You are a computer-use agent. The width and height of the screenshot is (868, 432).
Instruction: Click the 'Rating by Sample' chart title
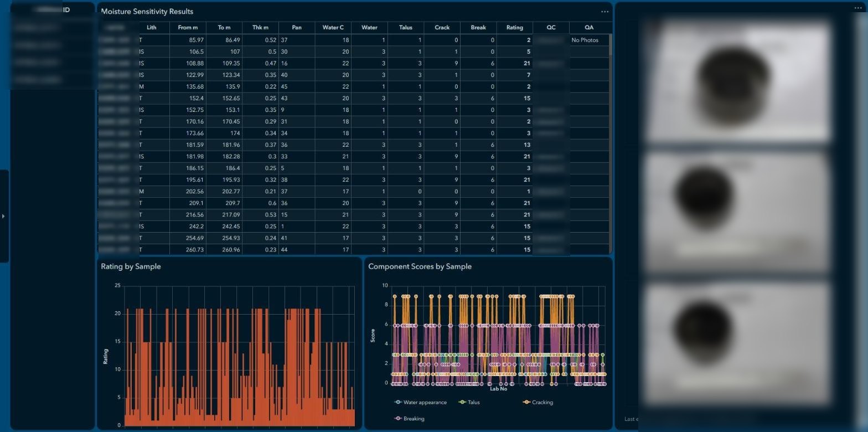coord(131,266)
